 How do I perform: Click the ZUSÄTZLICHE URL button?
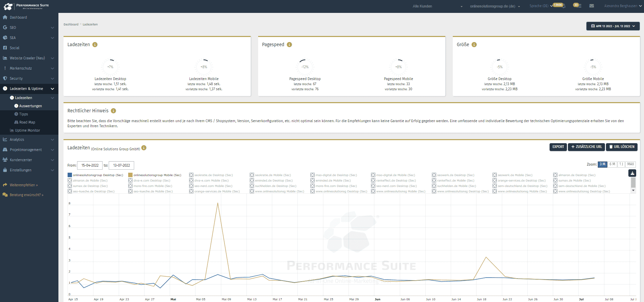point(586,147)
